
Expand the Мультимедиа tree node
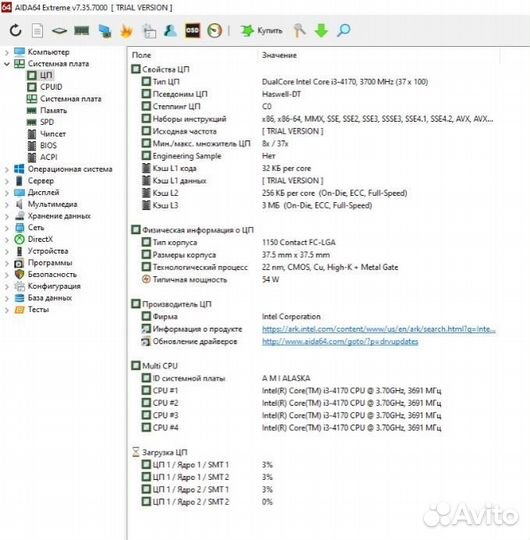coord(7,205)
